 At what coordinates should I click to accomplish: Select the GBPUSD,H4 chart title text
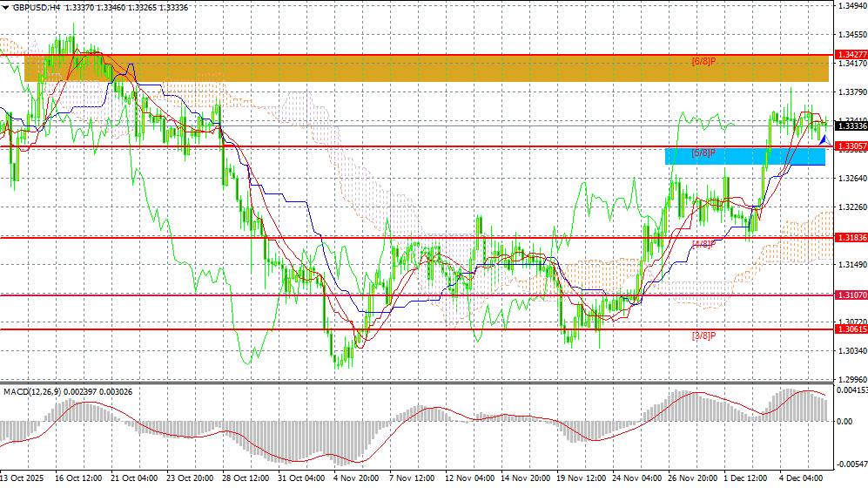(37, 8)
